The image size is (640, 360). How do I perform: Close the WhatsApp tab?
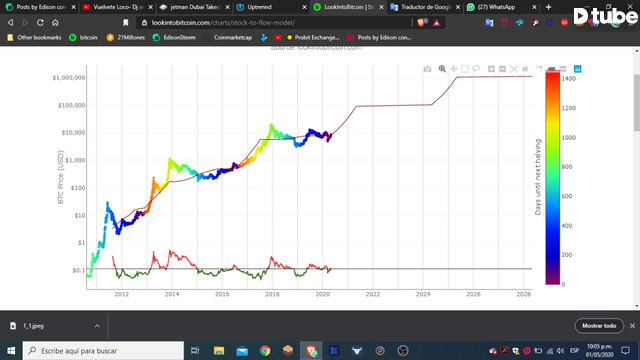tap(534, 7)
